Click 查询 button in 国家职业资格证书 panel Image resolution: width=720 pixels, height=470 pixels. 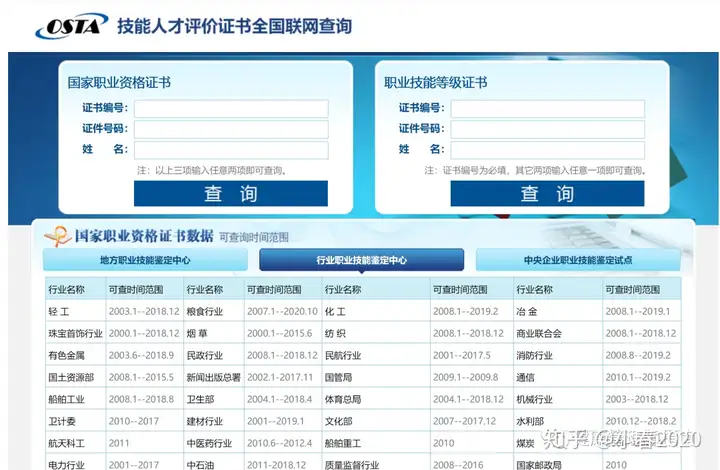pos(231,193)
